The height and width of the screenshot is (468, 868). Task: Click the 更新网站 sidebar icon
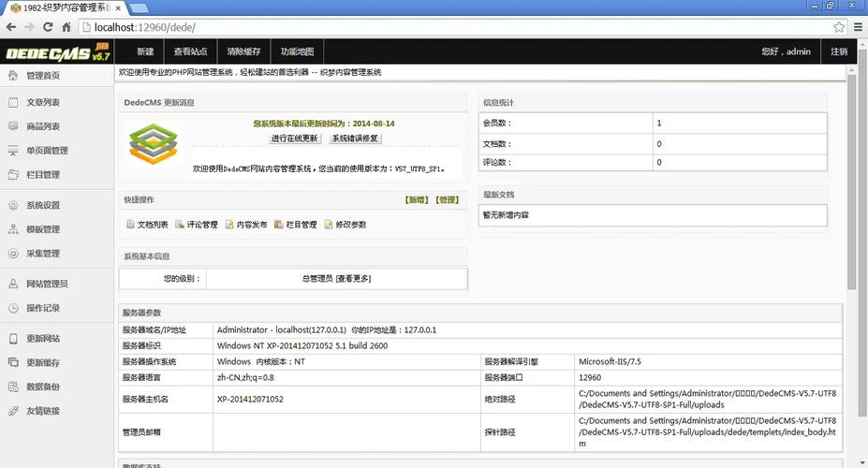point(13,339)
